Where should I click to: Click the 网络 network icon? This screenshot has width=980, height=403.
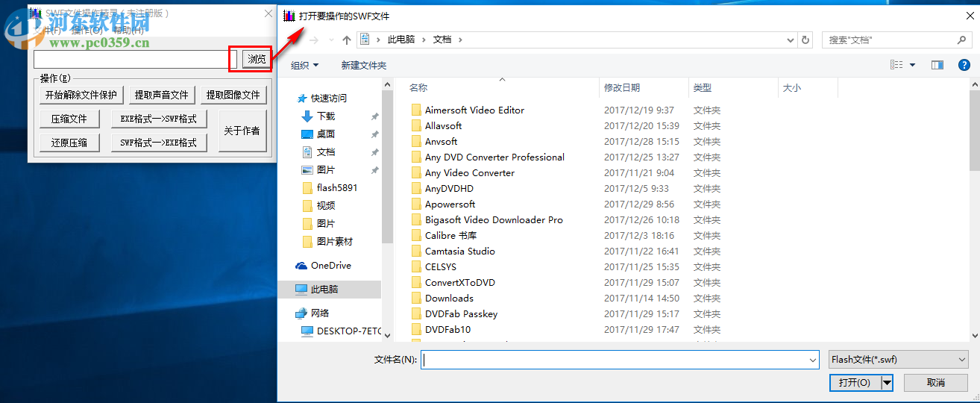(x=301, y=313)
